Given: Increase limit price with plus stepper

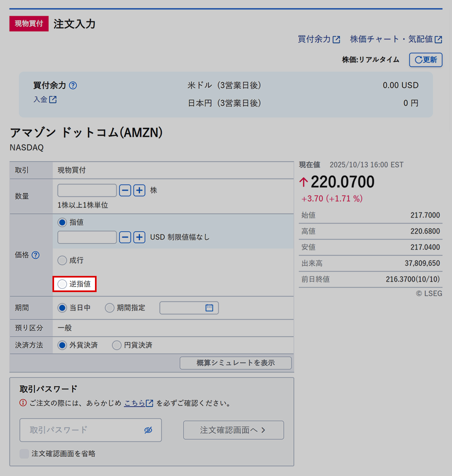Looking at the screenshot, I should pos(139,237).
